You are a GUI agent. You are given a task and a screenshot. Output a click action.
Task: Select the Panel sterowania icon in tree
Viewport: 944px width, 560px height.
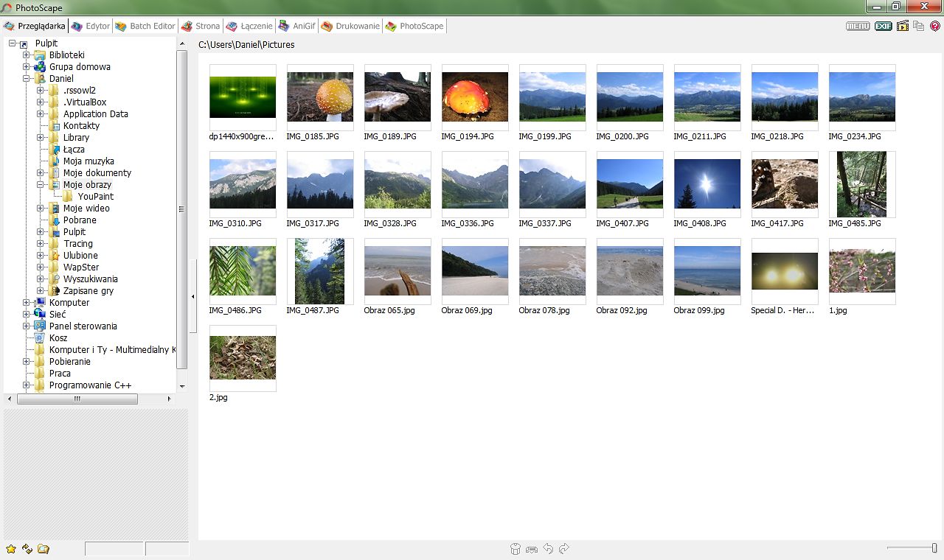[x=41, y=326]
